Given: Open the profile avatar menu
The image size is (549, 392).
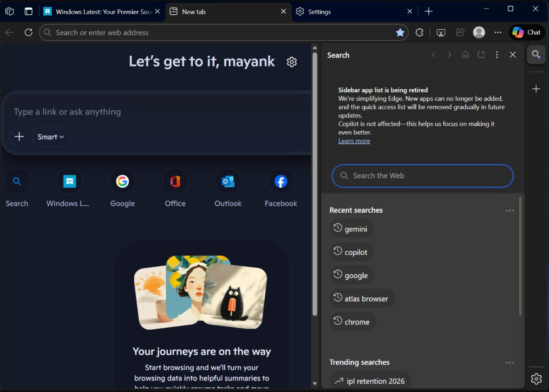Looking at the screenshot, I should [479, 33].
